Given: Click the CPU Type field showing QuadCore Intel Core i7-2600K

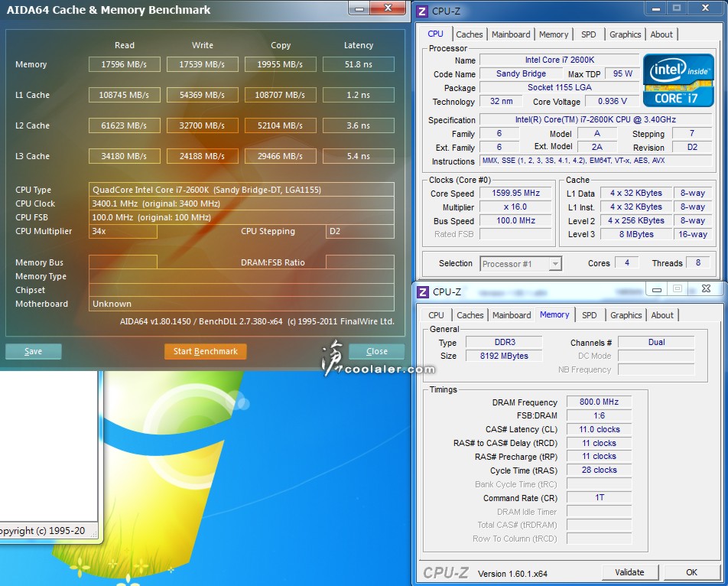Looking at the screenshot, I should (242, 190).
